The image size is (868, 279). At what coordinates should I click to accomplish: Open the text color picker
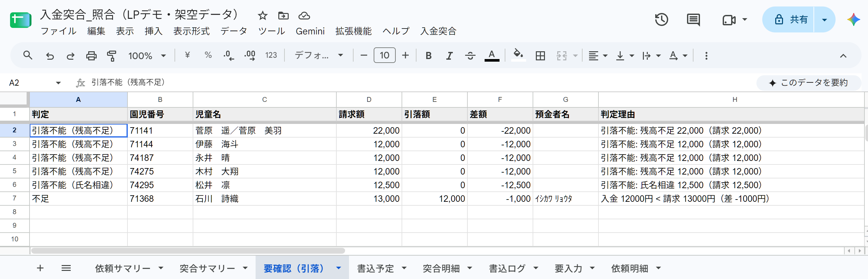(492, 55)
